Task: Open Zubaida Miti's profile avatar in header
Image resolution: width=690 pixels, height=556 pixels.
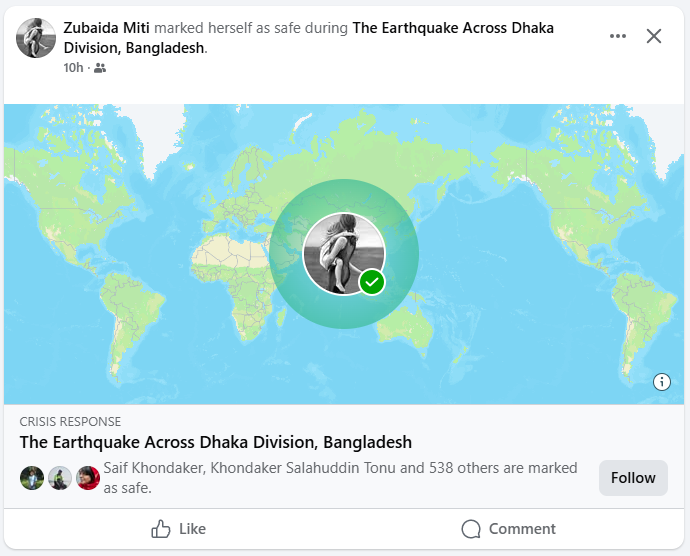Action: coord(36,38)
